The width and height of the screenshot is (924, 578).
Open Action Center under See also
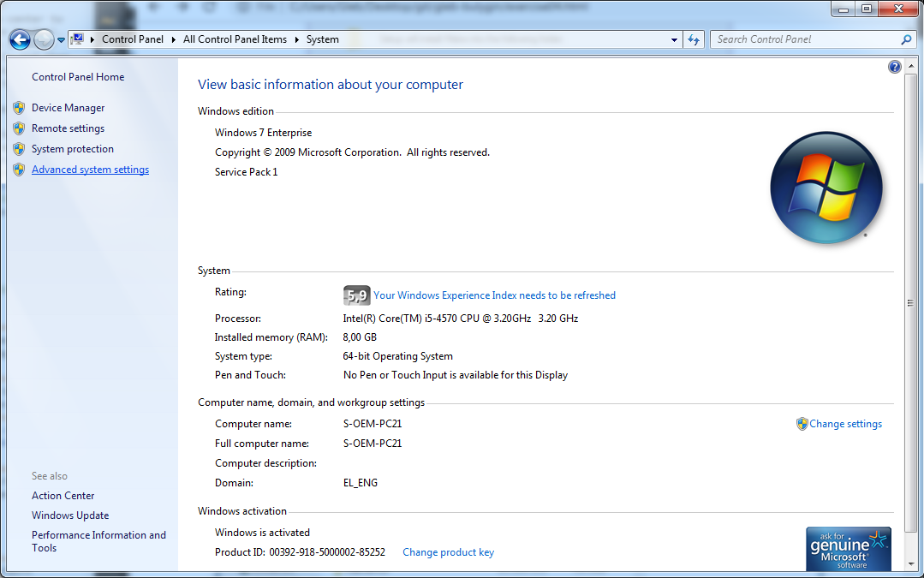[63, 496]
